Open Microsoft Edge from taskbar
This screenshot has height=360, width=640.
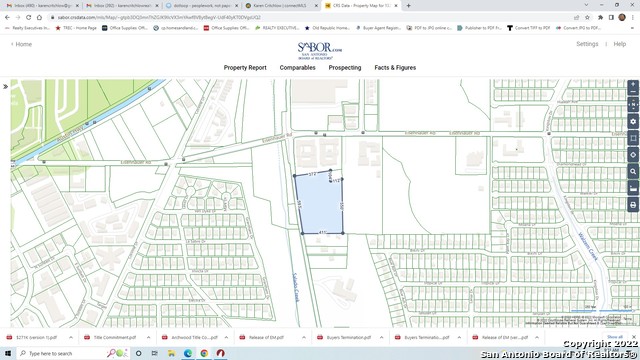tap(188, 353)
